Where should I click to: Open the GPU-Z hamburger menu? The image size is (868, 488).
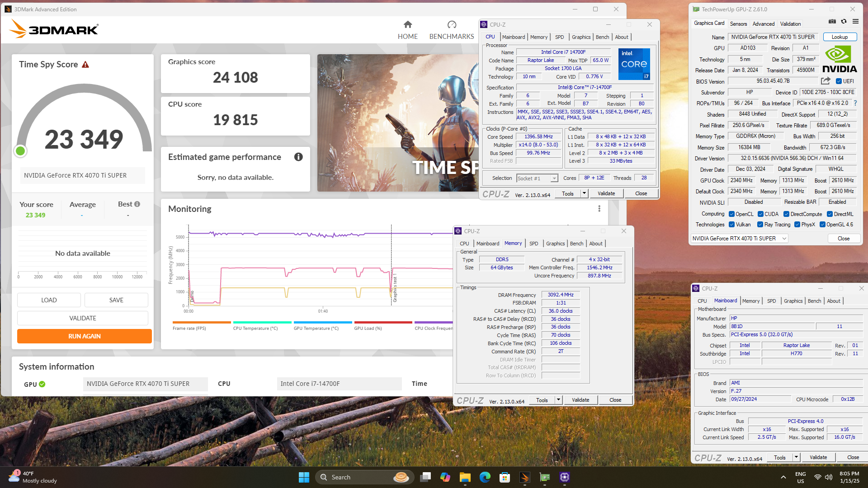[855, 21]
